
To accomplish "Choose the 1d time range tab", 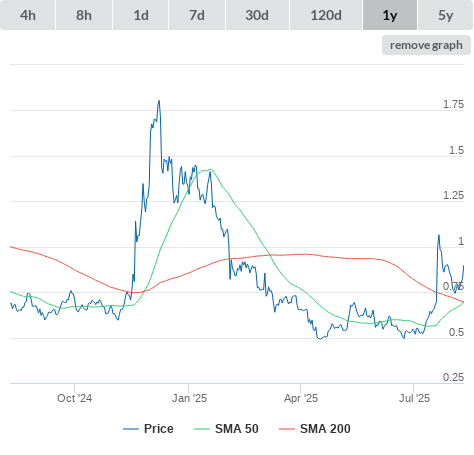I will pos(141,15).
